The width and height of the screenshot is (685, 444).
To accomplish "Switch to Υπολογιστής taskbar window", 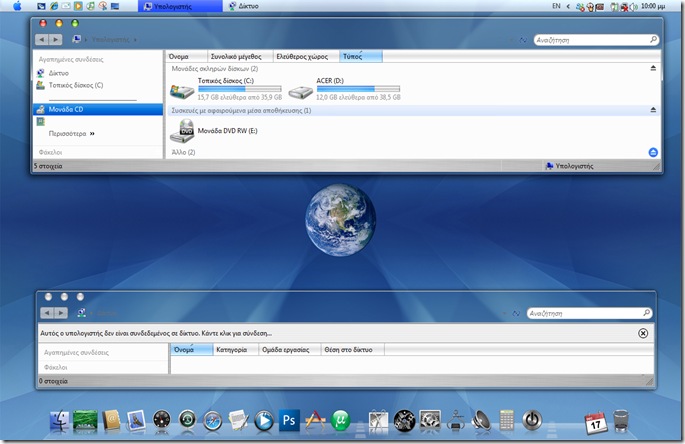I will point(180,6).
